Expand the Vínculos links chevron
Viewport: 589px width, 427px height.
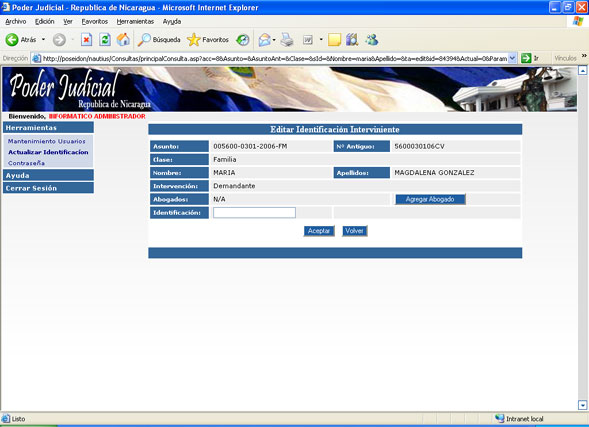click(x=584, y=56)
